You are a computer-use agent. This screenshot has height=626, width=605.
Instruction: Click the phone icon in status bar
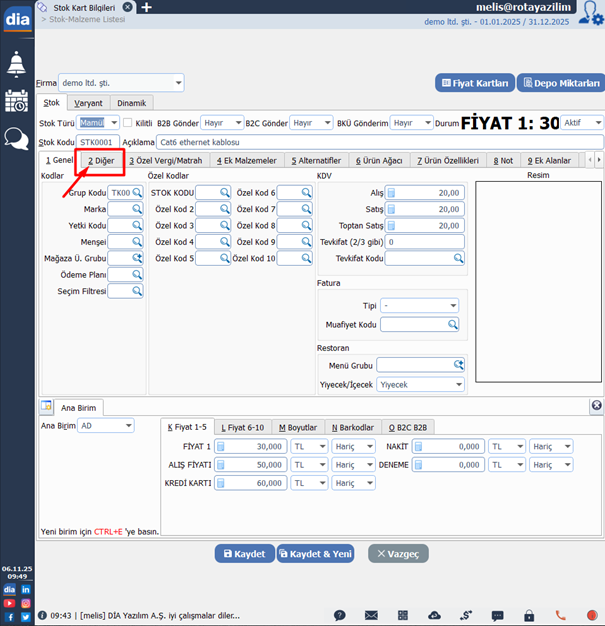pyautogui.click(x=560, y=615)
